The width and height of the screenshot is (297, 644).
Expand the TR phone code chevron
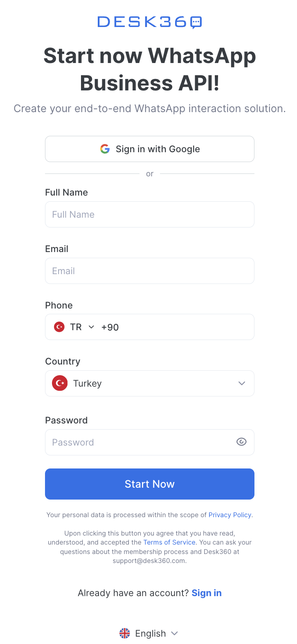pyautogui.click(x=92, y=327)
